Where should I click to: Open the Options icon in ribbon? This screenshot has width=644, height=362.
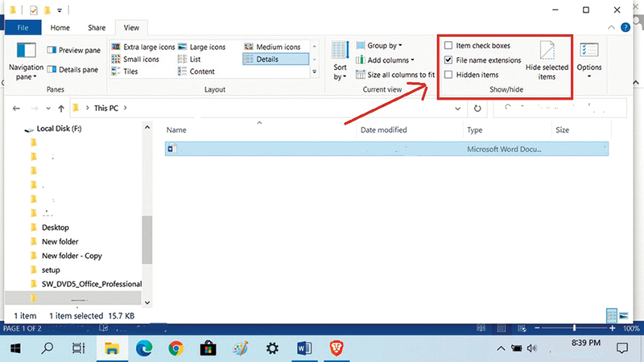tap(588, 52)
